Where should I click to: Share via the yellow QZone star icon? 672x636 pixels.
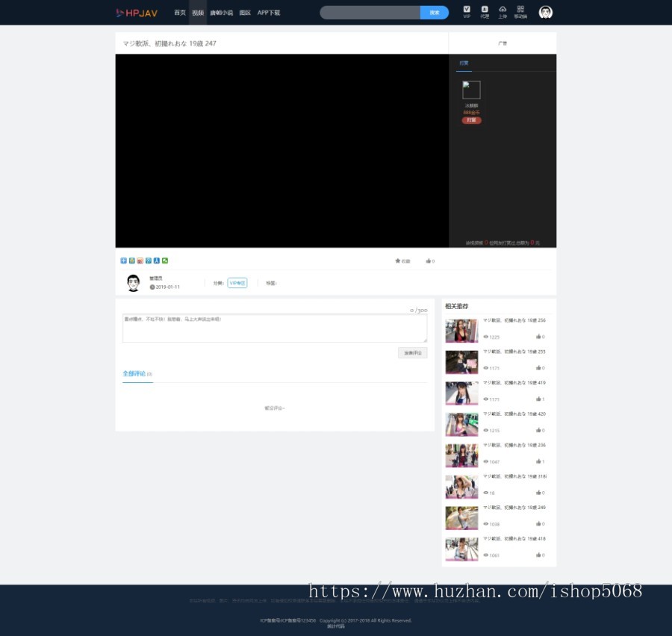click(x=132, y=261)
